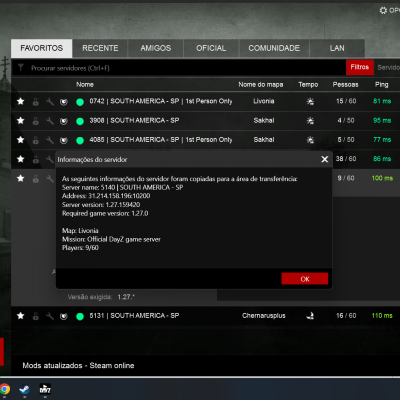Click the 15 / 60 players value
Image resolution: width=400 pixels, height=400 pixels.
(x=346, y=101)
